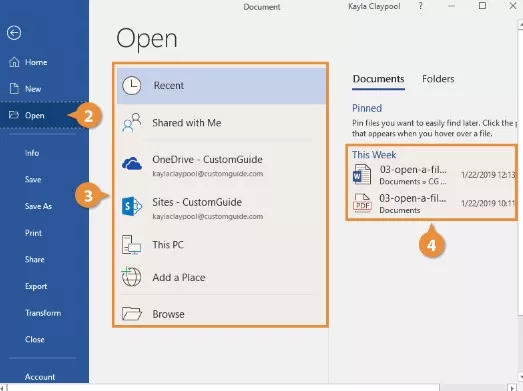The width and height of the screenshot is (523, 391).
Task: Click the Pinned section heading
Action: 367,108
